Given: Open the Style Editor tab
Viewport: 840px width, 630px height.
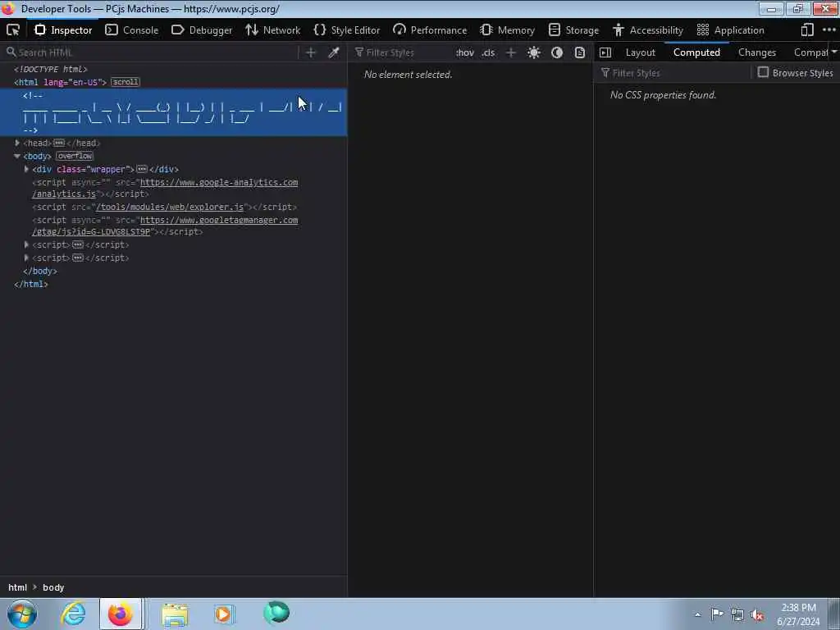Looking at the screenshot, I should [347, 30].
